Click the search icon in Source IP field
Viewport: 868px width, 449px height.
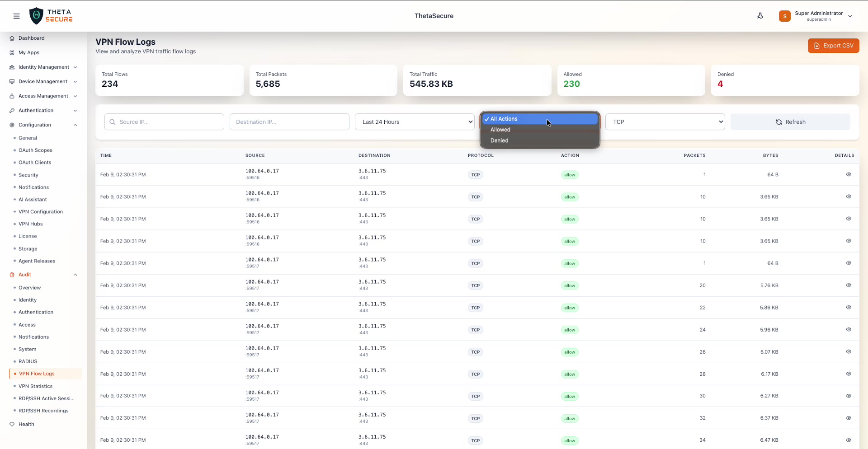113,122
